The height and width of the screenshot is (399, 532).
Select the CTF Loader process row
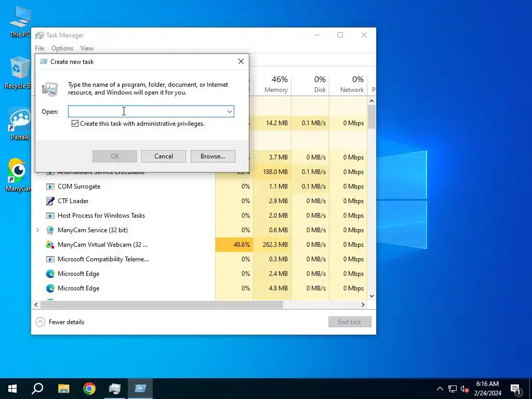pyautogui.click(x=200, y=201)
